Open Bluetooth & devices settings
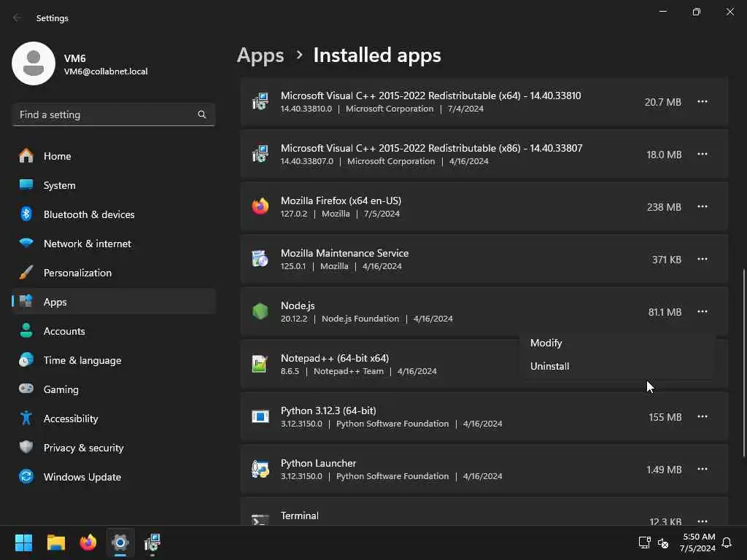This screenshot has height=560, width=747. click(x=89, y=214)
